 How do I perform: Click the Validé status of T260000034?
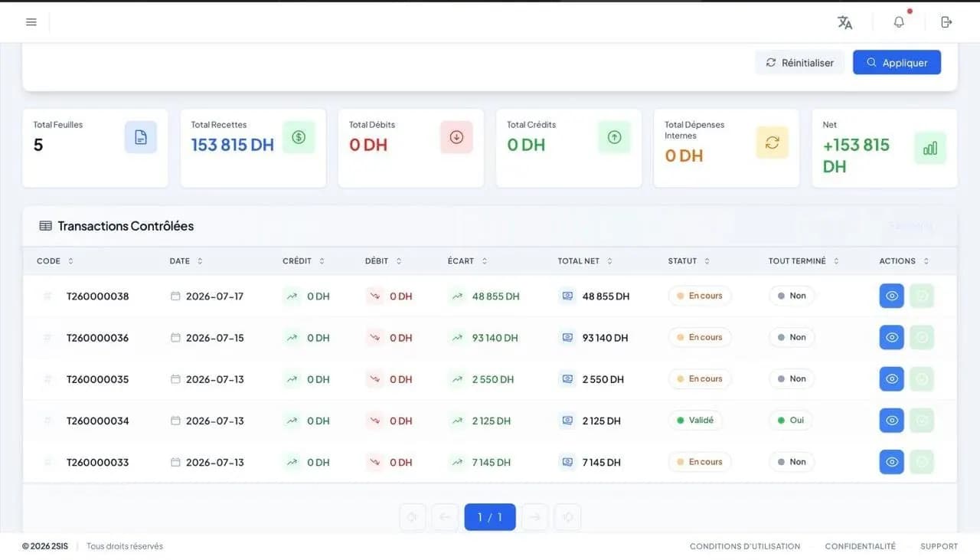pos(695,420)
